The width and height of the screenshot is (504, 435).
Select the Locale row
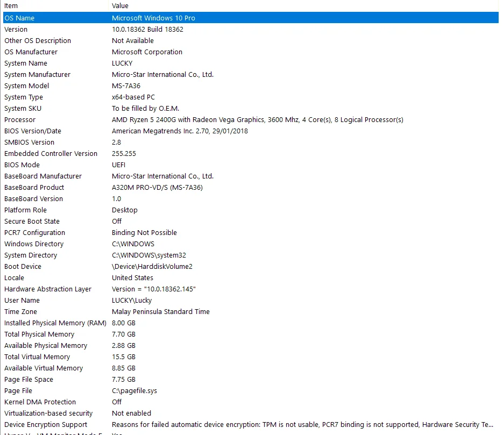point(251,277)
